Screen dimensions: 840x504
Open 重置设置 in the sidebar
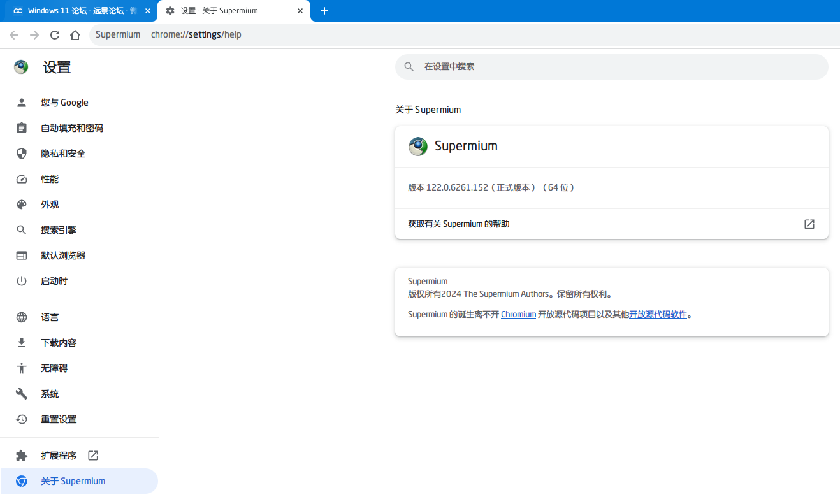tap(79, 419)
